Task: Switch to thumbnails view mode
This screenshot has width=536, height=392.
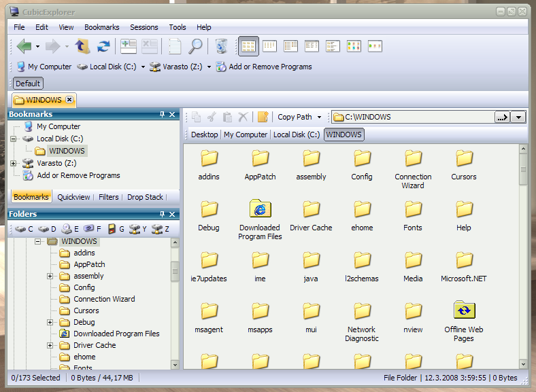Action: tap(354, 46)
